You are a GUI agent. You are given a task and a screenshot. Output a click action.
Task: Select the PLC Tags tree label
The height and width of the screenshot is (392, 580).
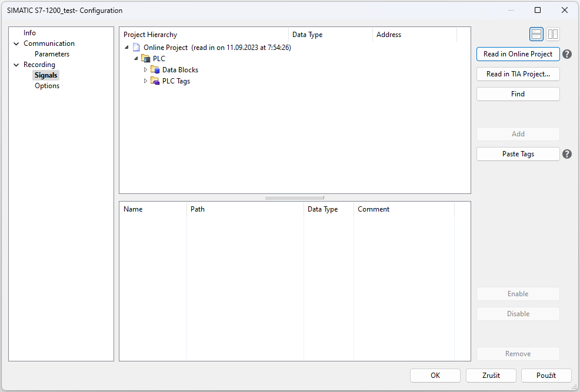pos(176,81)
